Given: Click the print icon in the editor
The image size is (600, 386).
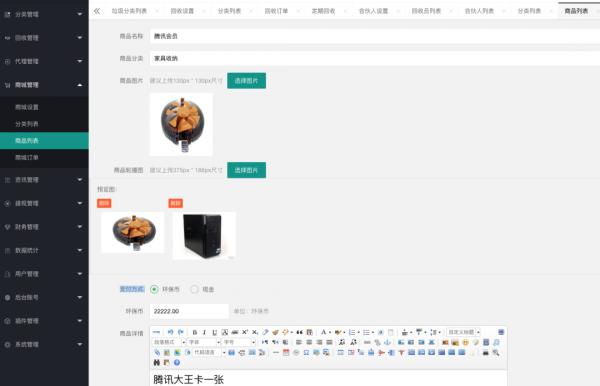Looking at the screenshot, I should point(486,352).
